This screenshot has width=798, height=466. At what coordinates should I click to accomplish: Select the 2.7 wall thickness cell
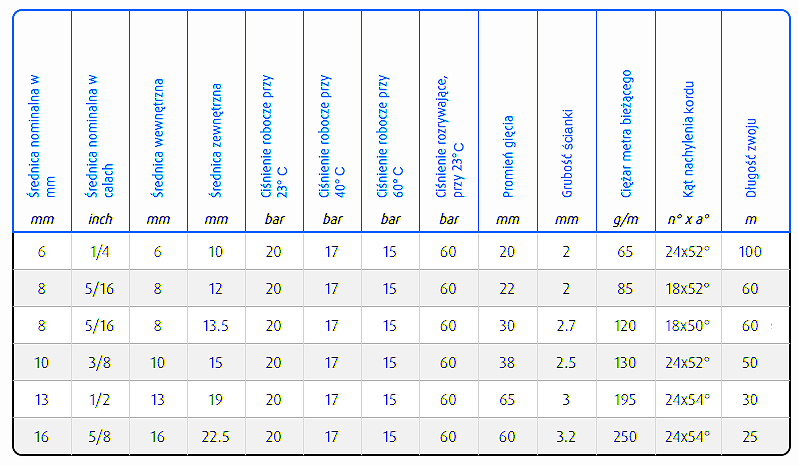pyautogui.click(x=566, y=325)
